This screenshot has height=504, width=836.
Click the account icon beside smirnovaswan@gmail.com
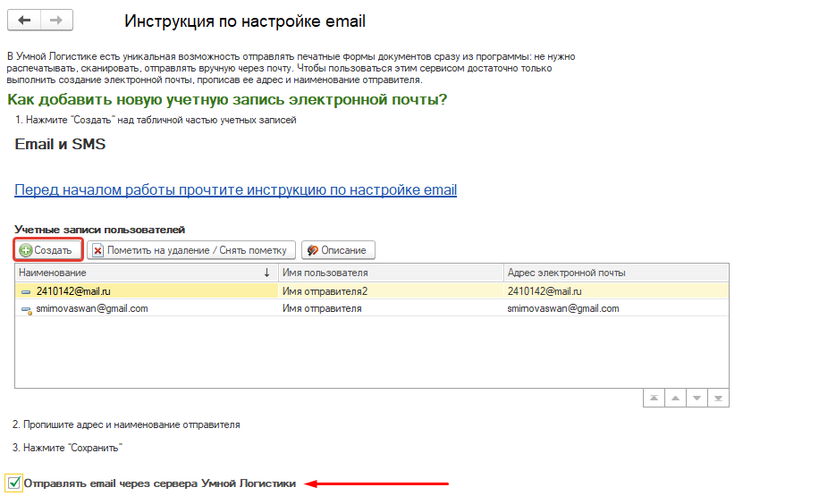tap(26, 309)
